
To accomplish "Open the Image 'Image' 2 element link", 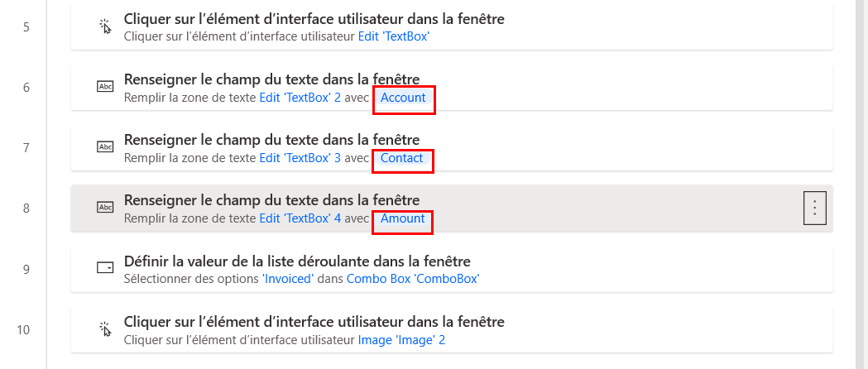I will [401, 339].
